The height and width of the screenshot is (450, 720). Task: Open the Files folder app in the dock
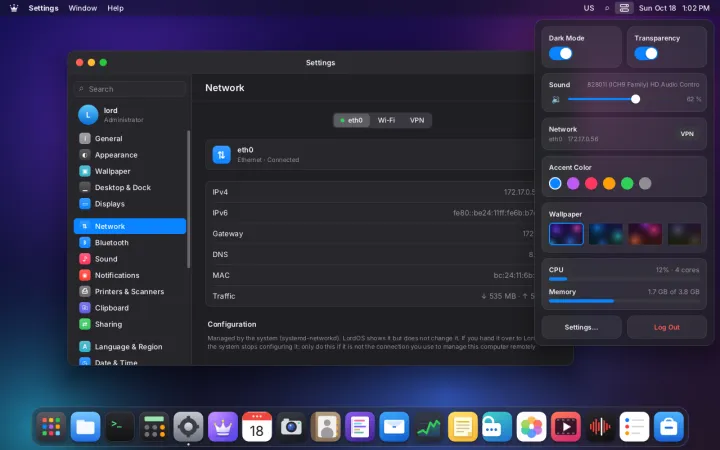[x=85, y=427]
